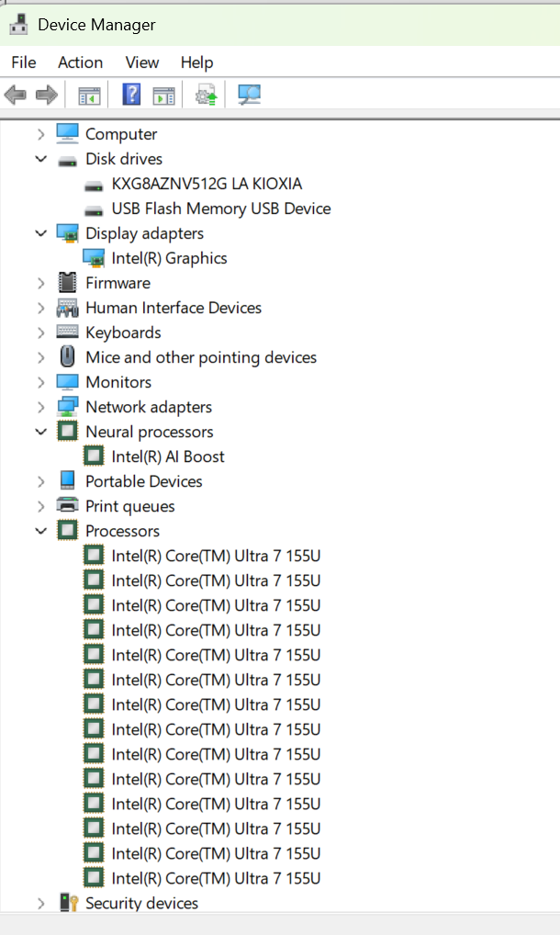Expand the Network adapters category
560x935 pixels.
click(40, 407)
